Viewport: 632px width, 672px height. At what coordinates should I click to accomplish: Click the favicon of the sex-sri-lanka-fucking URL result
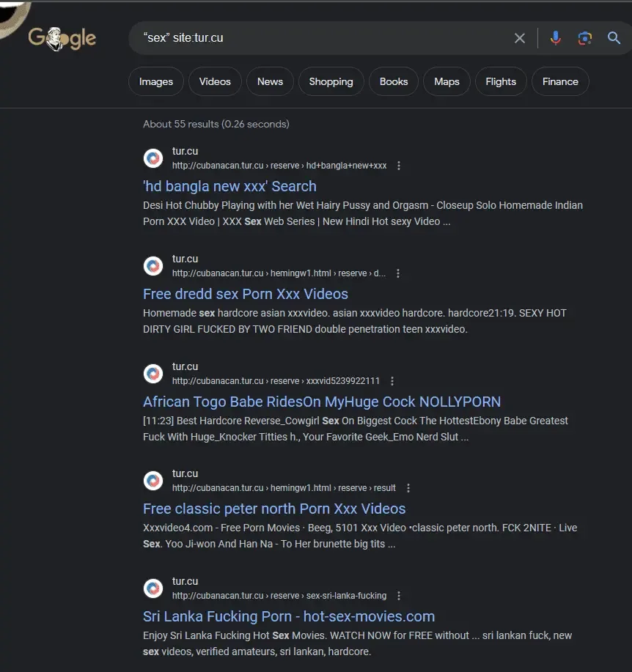(153, 588)
